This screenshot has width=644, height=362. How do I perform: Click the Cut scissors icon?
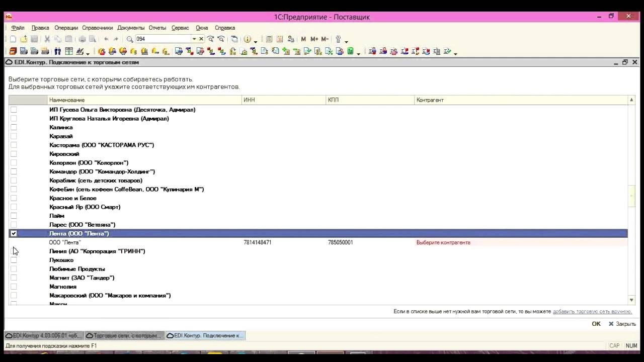point(47,39)
